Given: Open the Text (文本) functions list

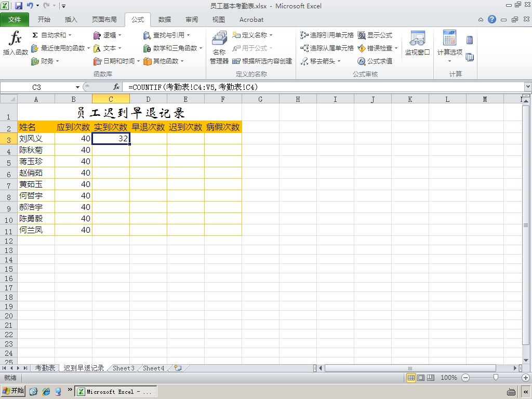Looking at the screenshot, I should [x=107, y=48].
